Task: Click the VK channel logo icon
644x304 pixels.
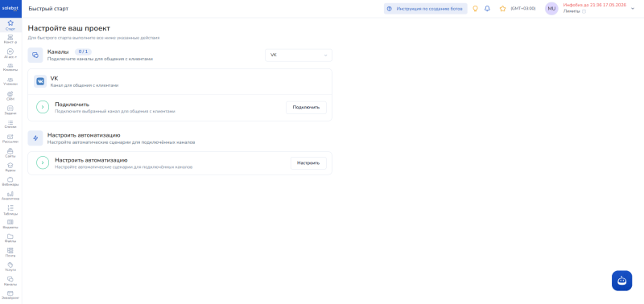Action: 40,81
